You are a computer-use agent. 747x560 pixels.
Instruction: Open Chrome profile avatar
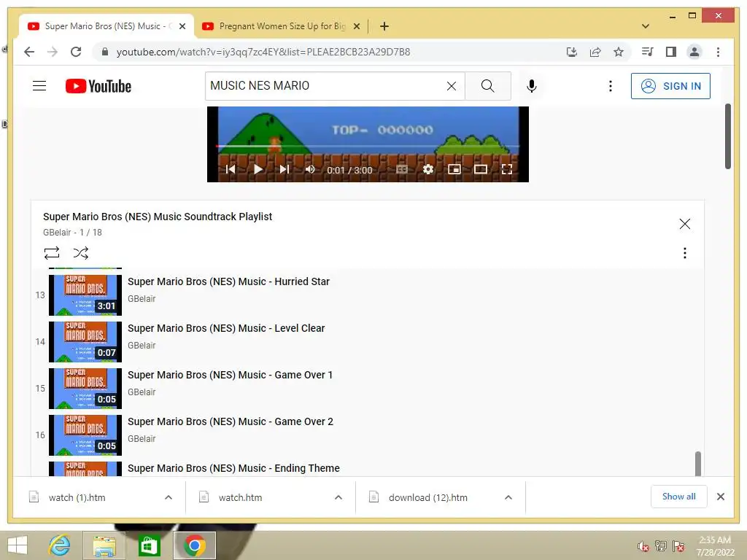pyautogui.click(x=694, y=52)
